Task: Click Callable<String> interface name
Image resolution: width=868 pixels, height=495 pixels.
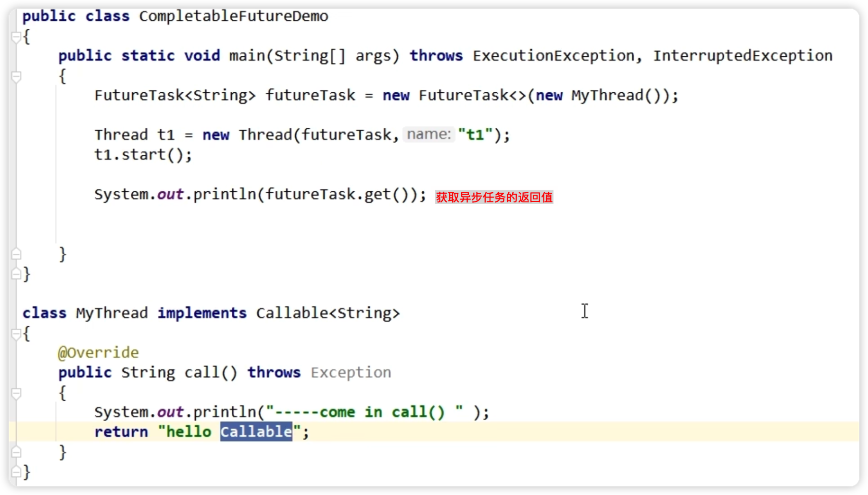Action: click(x=328, y=313)
